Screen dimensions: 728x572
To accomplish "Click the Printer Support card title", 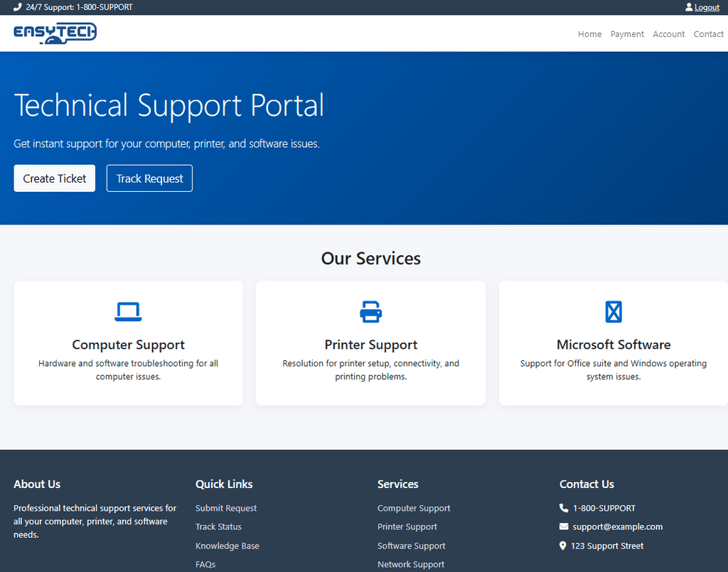I will [x=371, y=345].
